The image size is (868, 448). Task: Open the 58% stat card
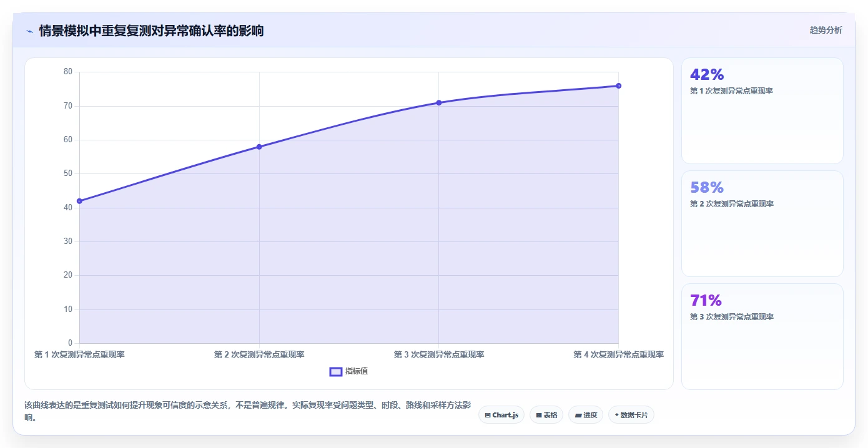point(762,223)
